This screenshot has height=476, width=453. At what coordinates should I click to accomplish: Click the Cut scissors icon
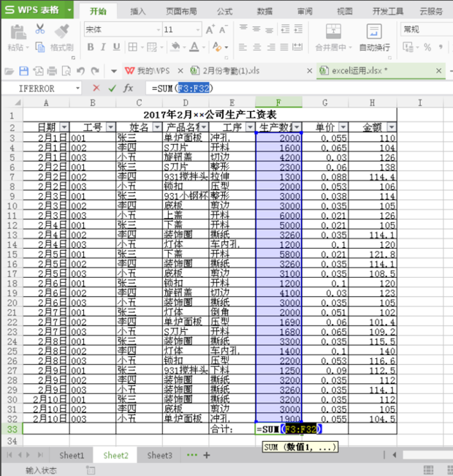point(40,30)
